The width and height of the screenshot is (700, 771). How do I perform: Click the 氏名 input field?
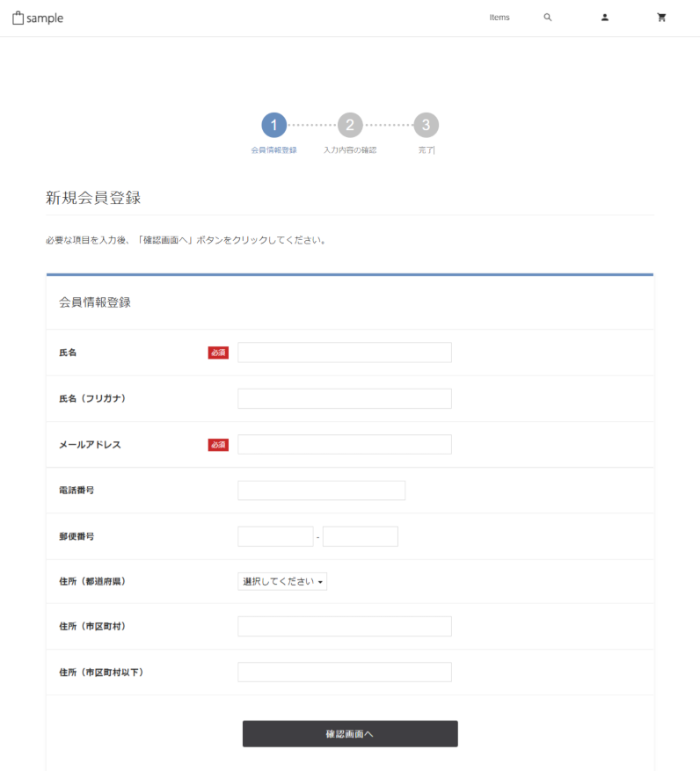(345, 353)
